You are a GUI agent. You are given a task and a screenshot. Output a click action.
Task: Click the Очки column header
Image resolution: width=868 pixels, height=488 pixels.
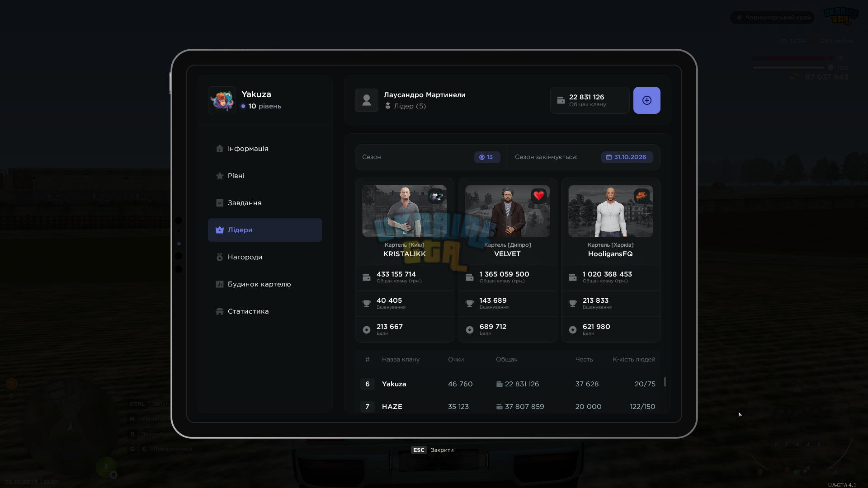pyautogui.click(x=456, y=360)
